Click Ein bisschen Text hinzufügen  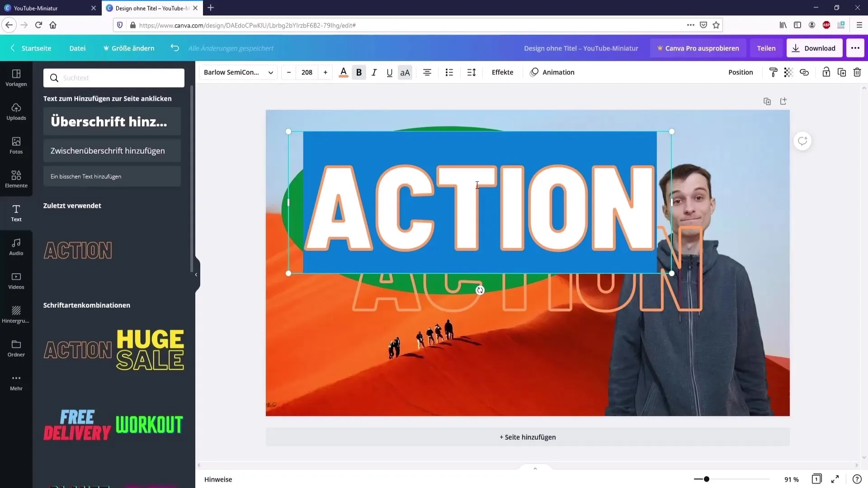[112, 177]
